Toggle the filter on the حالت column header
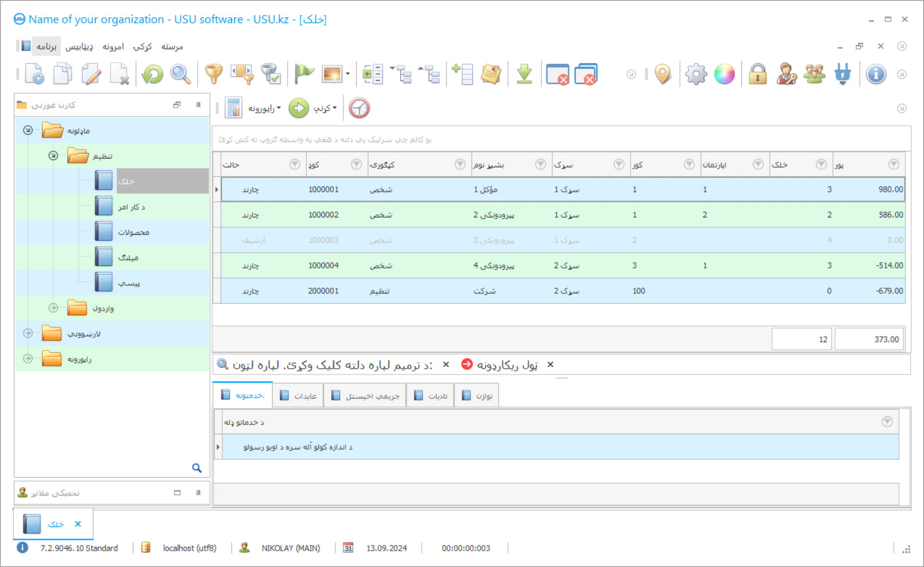924x567 pixels. pyautogui.click(x=295, y=165)
